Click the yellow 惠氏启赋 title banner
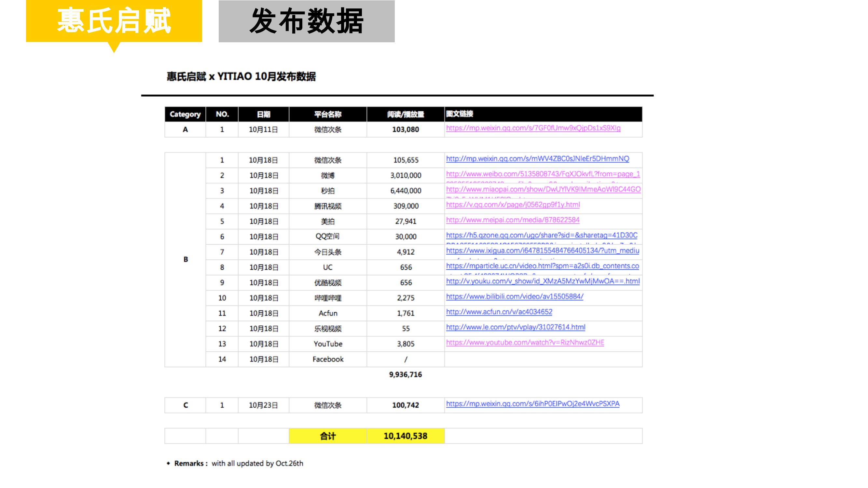The height and width of the screenshot is (488, 868). [114, 21]
